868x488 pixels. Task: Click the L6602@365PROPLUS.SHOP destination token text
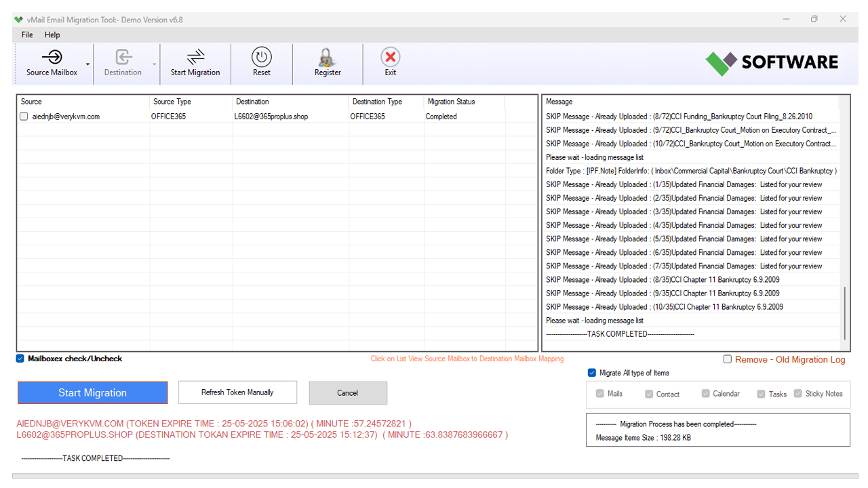point(262,434)
